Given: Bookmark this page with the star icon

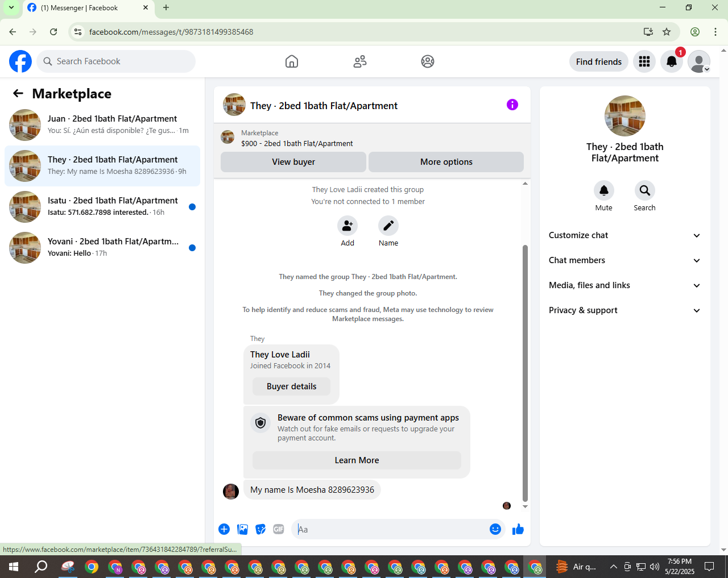Looking at the screenshot, I should tap(667, 32).
